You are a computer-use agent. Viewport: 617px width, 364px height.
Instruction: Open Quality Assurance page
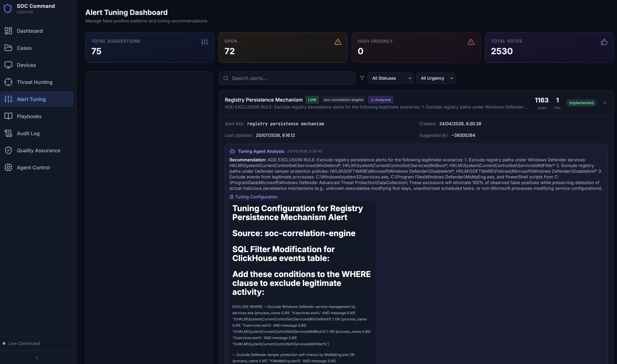coord(37,150)
